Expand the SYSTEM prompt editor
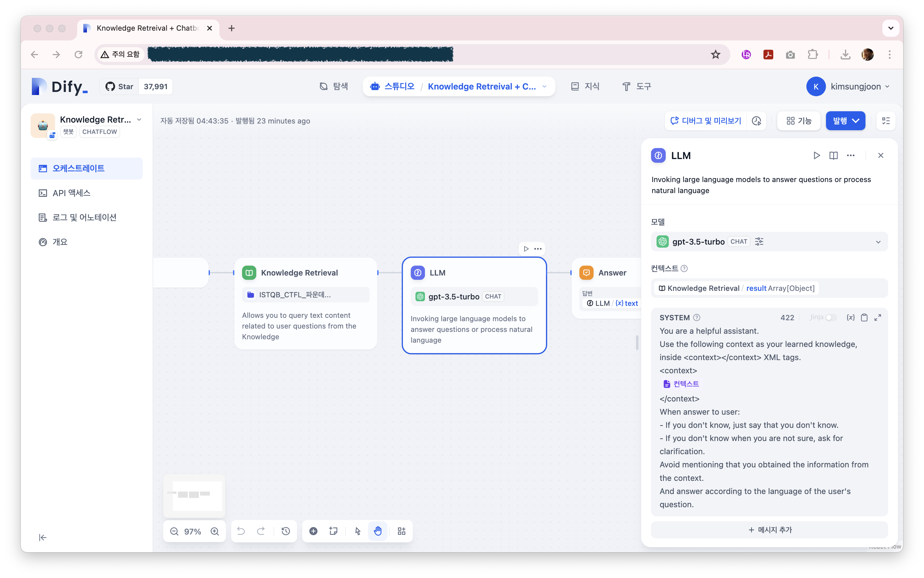Screen dimensions: 924x578 pos(878,318)
